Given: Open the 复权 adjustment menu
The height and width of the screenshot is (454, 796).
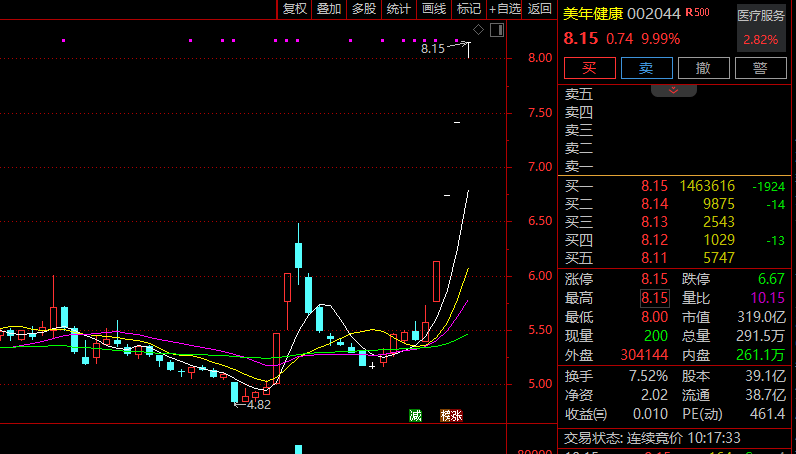Looking at the screenshot, I should (295, 9).
